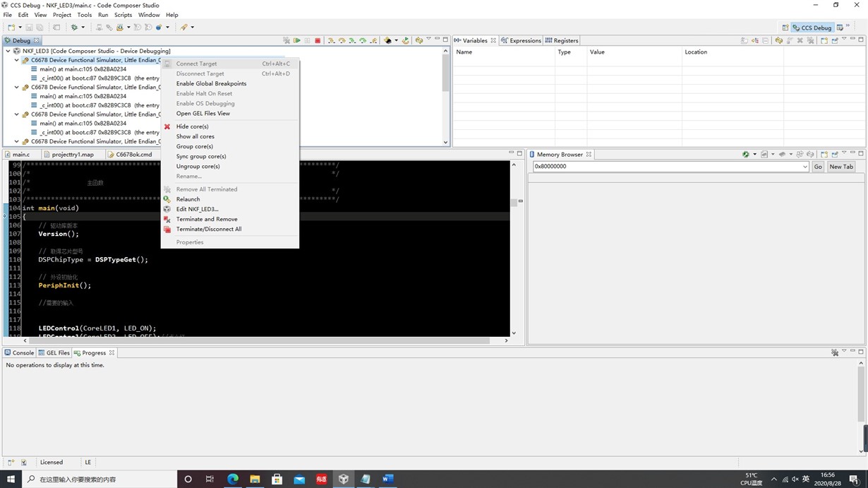Viewport: 868px width, 488px height.
Task: Close the Variables tab using its X
Action: point(493,40)
